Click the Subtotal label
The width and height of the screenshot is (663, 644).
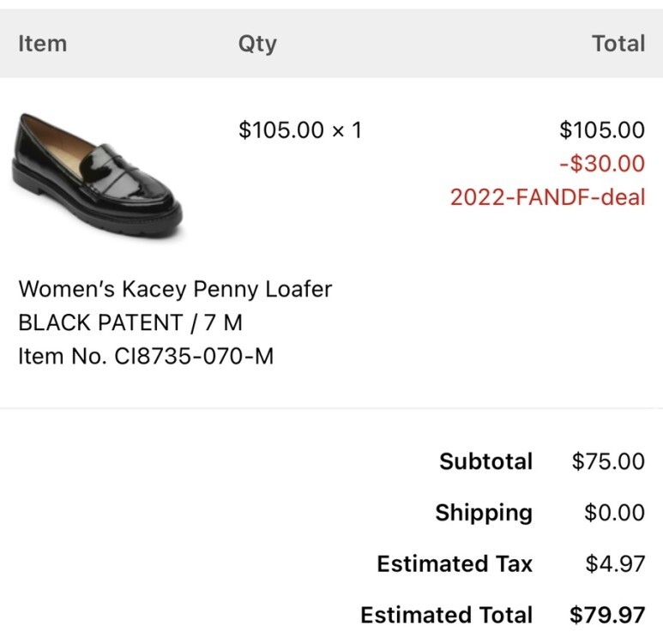click(485, 461)
